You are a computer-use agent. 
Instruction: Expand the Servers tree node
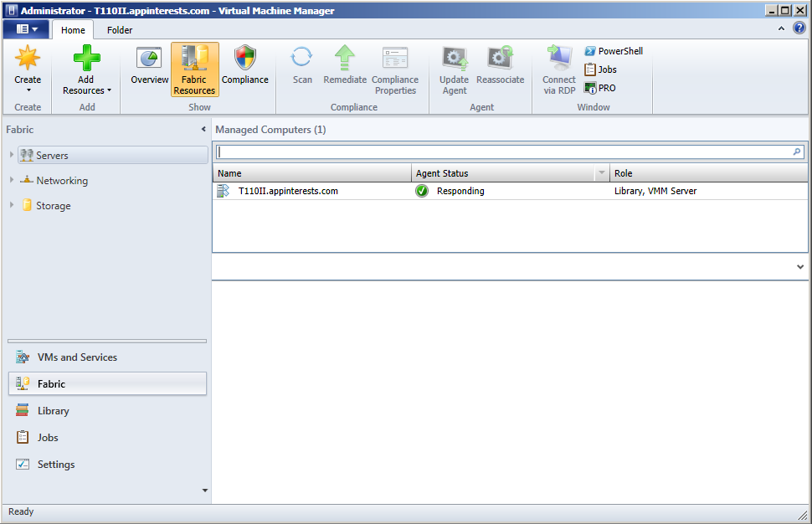pyautogui.click(x=12, y=156)
